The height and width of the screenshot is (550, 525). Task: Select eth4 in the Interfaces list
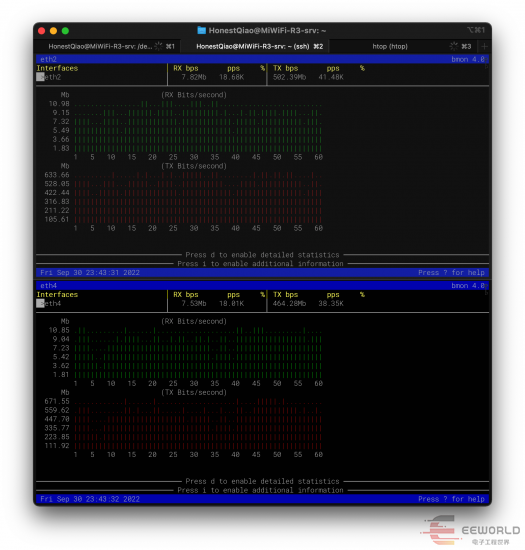point(49,303)
